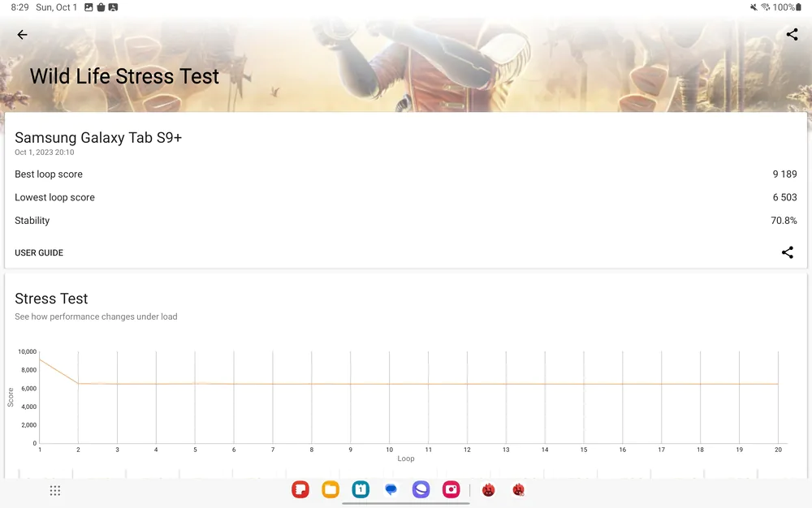812x508 pixels.
Task: Open the Messages chat app
Action: click(391, 489)
